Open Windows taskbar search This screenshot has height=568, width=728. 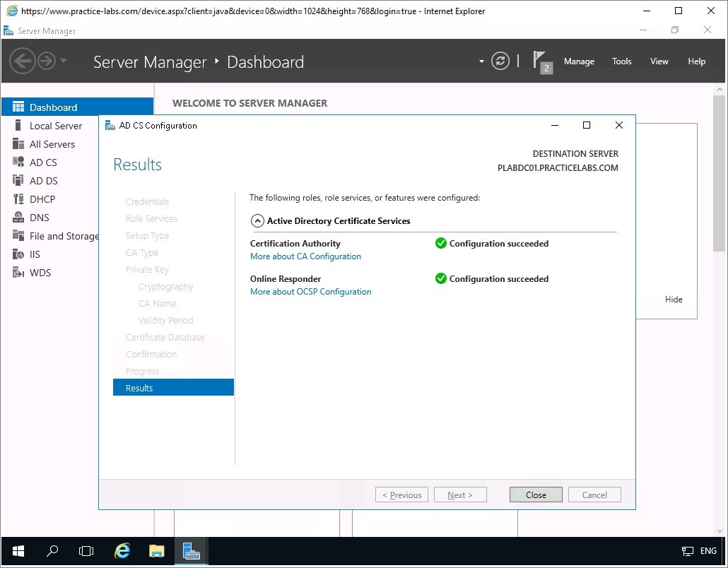coord(52,551)
